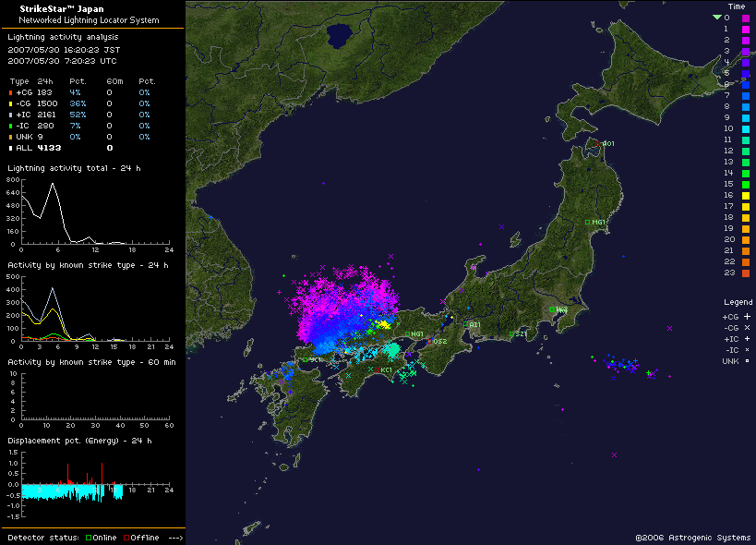Click the Astrogenic Systems copyright text
756x545 pixels.
click(x=692, y=537)
